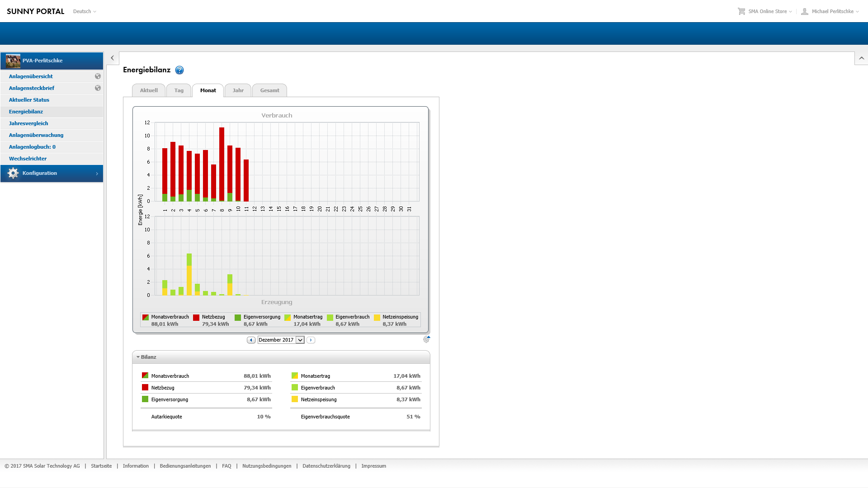Open chart settings gear icon
Viewport: 868px width, 488px height.
[426, 339]
